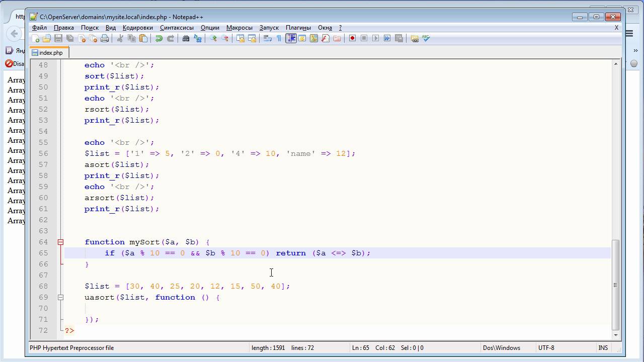Click UTF-8 encoding in status bar
Image resolution: width=644 pixels, height=362 pixels.
[546, 347]
